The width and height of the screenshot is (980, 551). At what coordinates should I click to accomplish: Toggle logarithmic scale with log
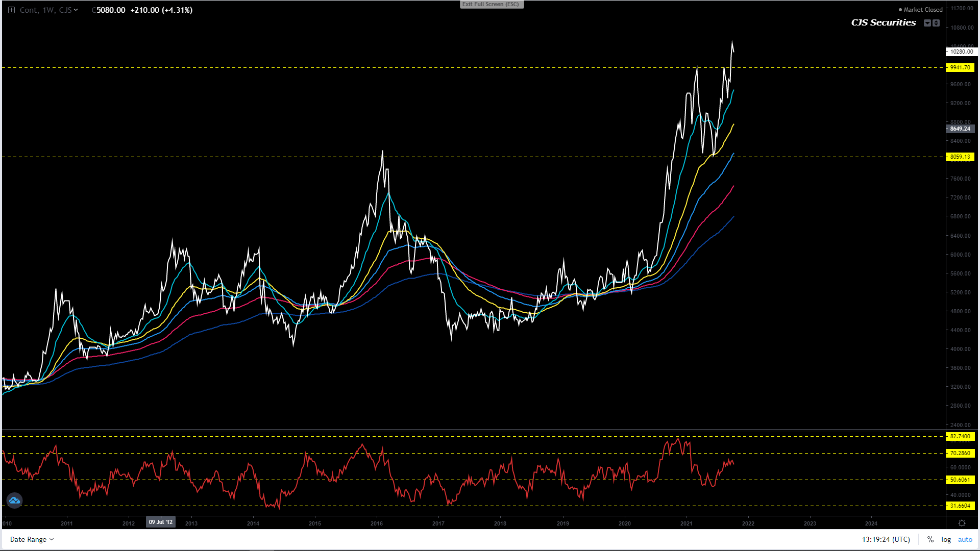tap(946, 539)
